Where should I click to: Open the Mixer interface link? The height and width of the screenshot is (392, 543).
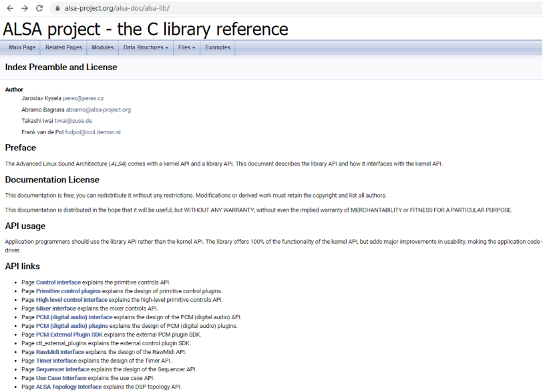pos(56,309)
